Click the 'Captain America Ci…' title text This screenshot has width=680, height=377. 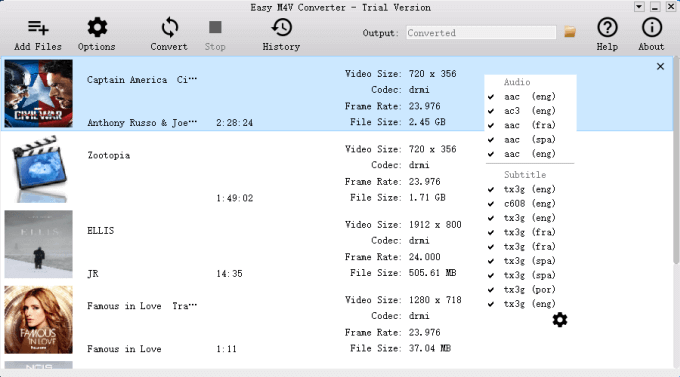pos(142,80)
